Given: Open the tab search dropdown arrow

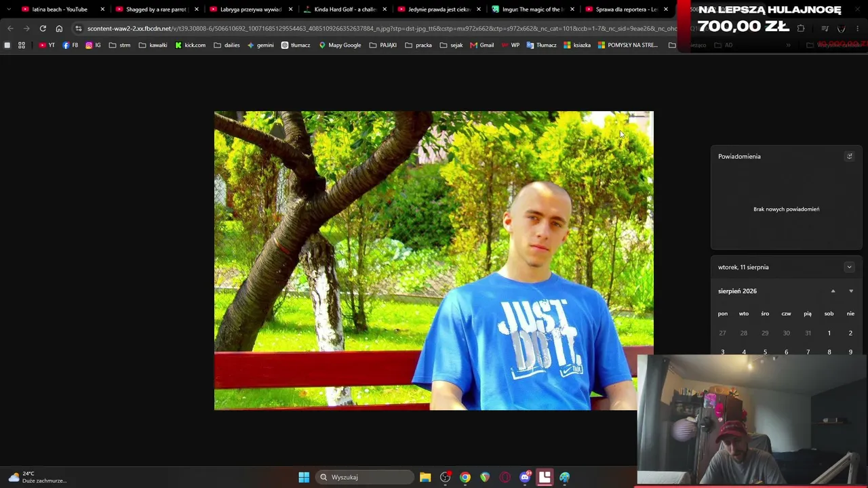Looking at the screenshot, I should point(9,9).
